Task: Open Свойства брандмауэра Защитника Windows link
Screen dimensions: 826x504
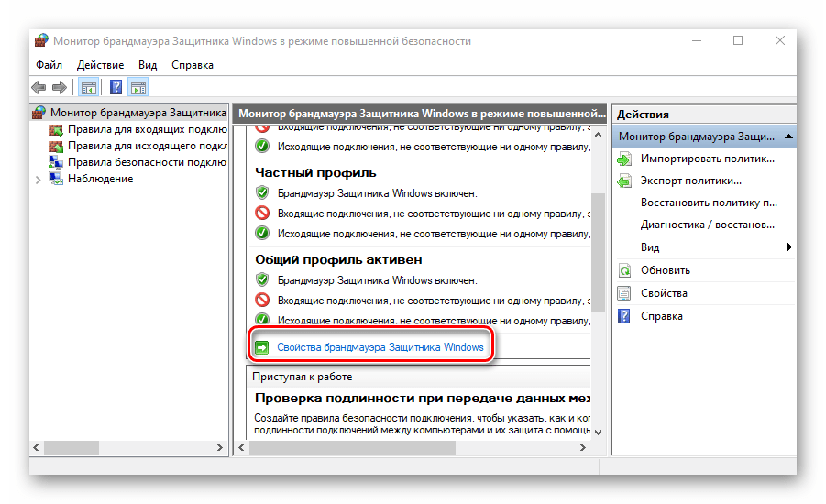Action: pos(380,347)
